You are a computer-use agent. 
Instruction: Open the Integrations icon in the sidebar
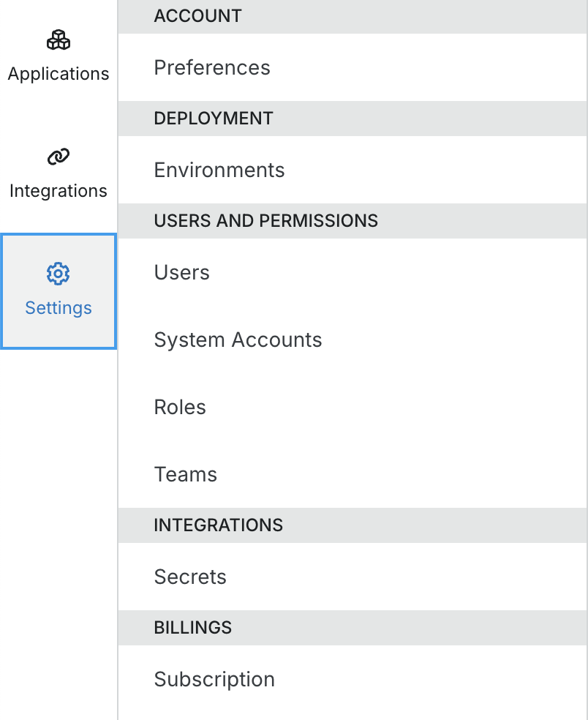(x=58, y=157)
